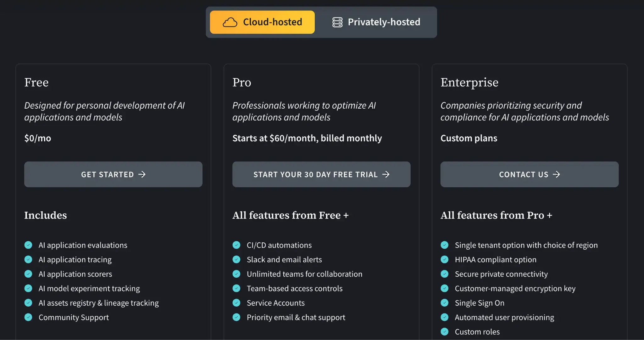
Task: Click the arrow icon on free trial button
Action: click(386, 174)
